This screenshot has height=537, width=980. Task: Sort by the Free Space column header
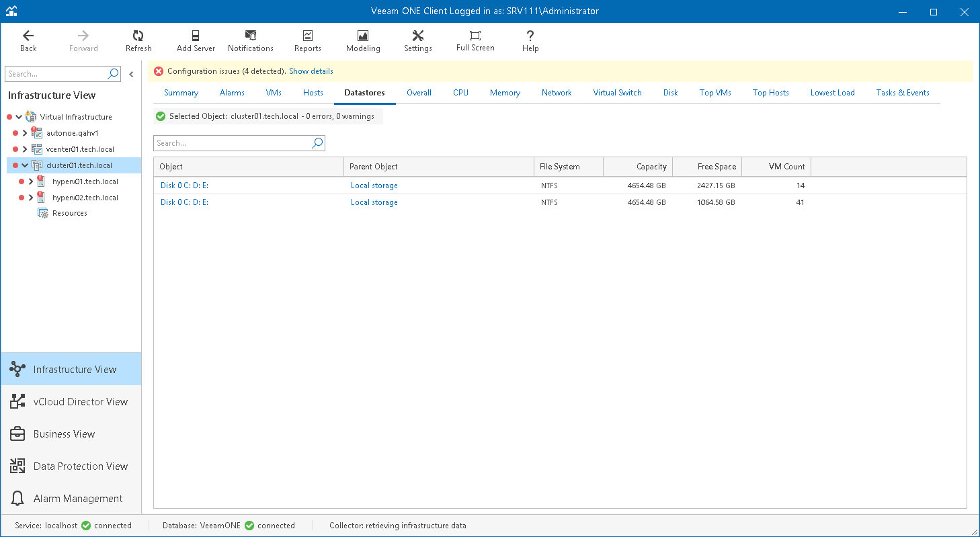point(707,167)
